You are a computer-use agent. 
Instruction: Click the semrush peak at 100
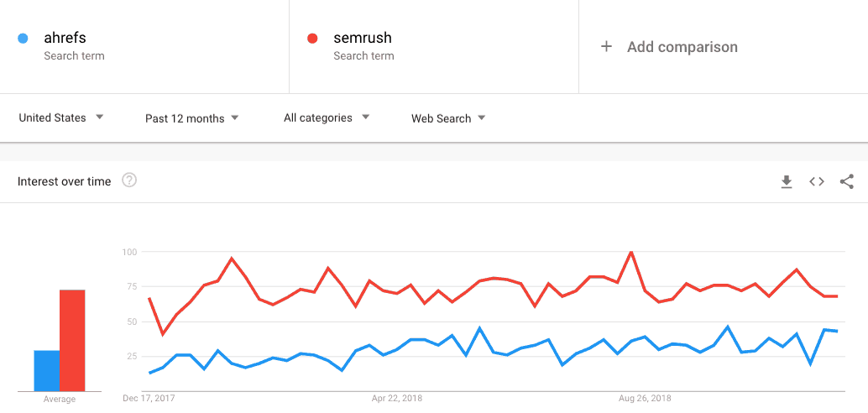tap(631, 253)
